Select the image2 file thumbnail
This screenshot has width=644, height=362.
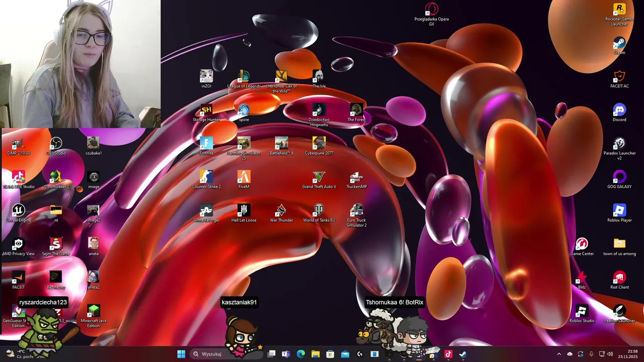pos(93,214)
